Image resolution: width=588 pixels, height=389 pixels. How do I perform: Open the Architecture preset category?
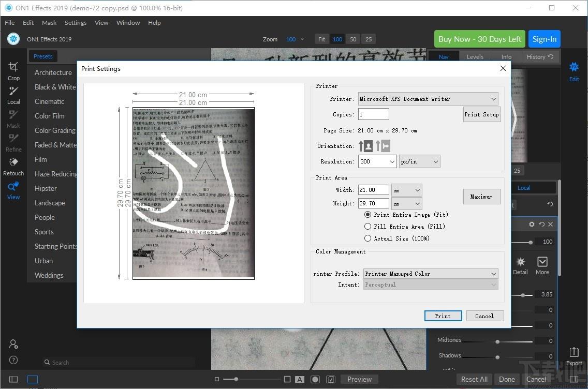[53, 72]
